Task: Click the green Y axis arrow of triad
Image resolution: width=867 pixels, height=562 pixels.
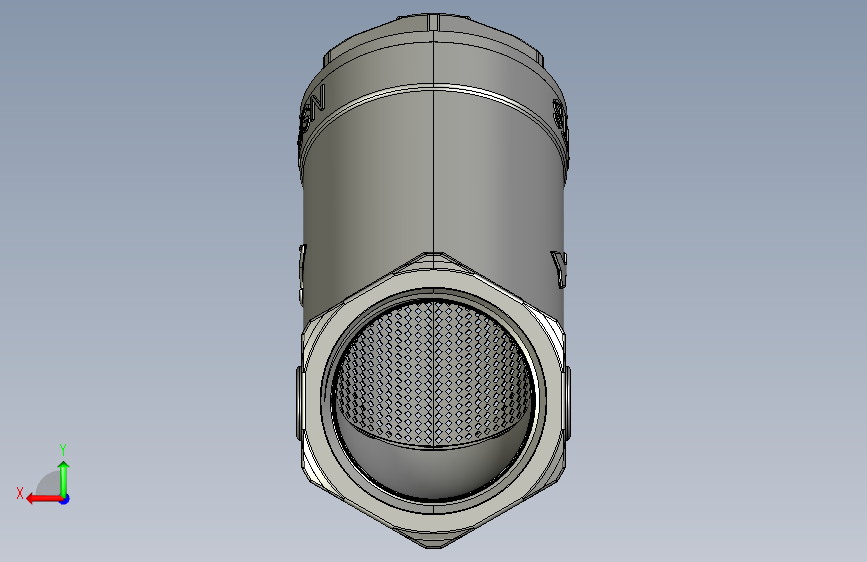Action: point(64,478)
